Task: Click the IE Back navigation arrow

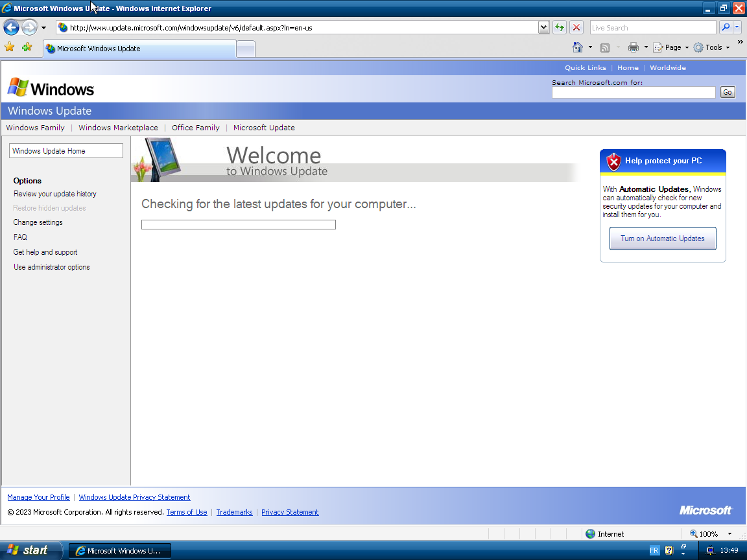Action: pyautogui.click(x=12, y=28)
